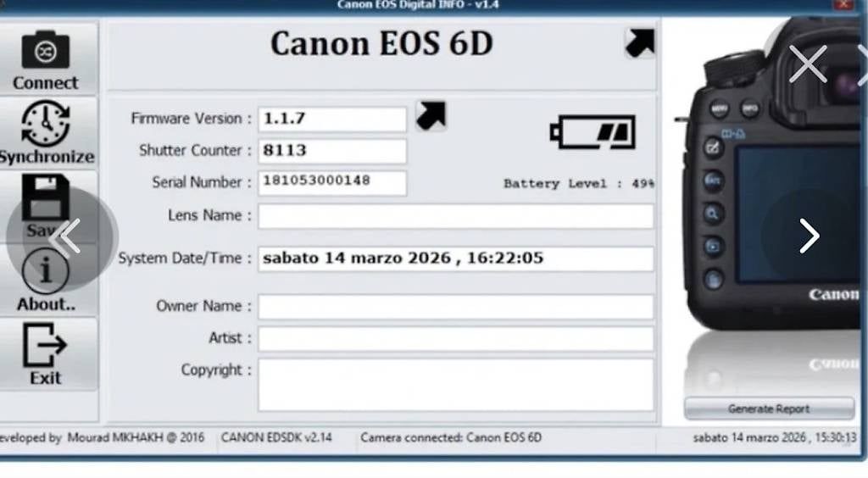Click the arrow icon beside Canon EOS 6D title
The height and width of the screenshot is (478, 868).
click(639, 42)
